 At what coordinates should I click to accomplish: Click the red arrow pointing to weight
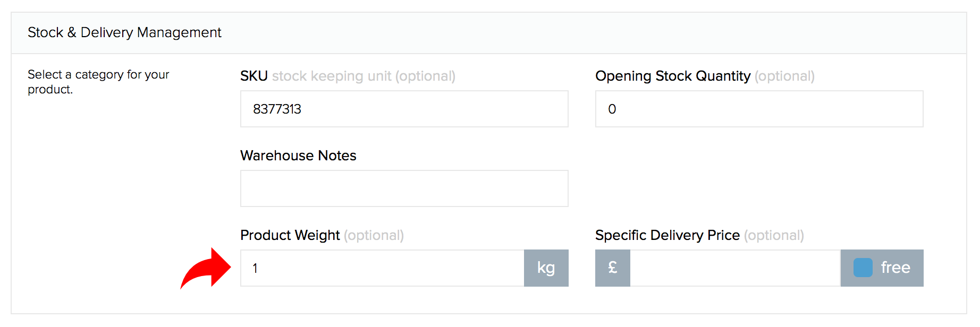pos(206,268)
